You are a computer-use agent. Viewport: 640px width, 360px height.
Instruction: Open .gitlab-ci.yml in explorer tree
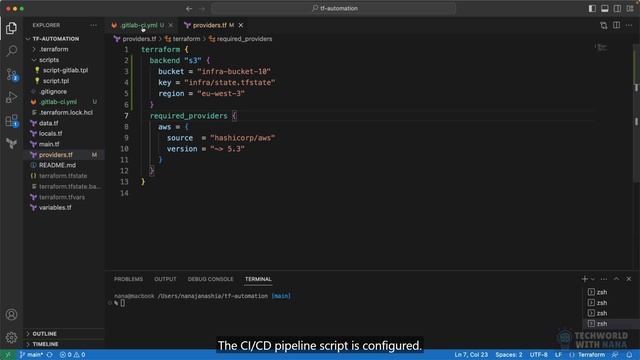click(x=58, y=102)
